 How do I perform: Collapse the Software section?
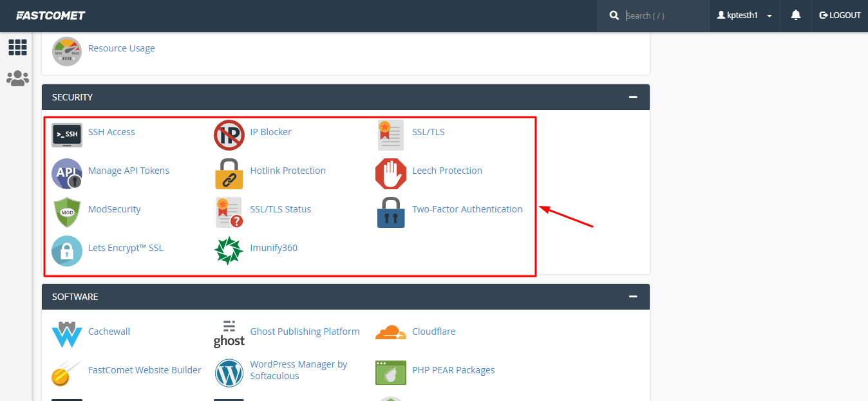pos(633,297)
